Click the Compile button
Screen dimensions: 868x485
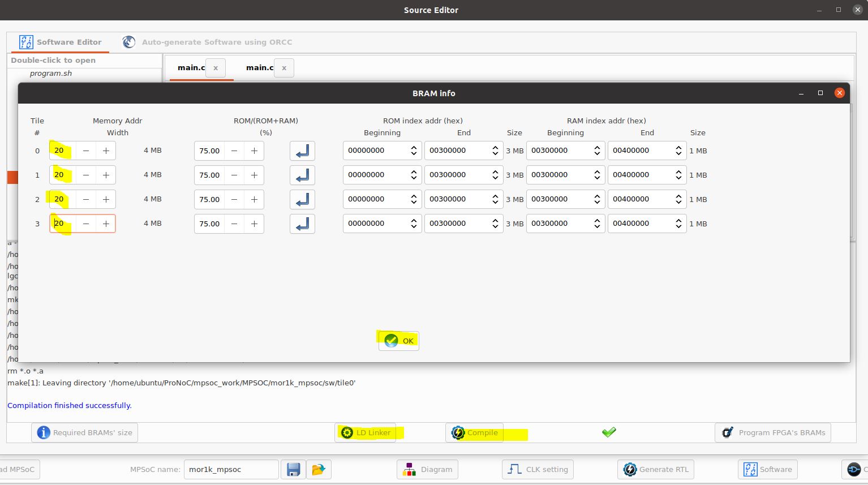(475, 432)
